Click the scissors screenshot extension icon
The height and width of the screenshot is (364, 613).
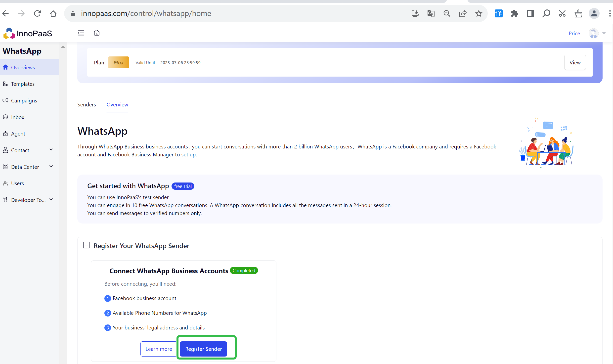(x=562, y=13)
